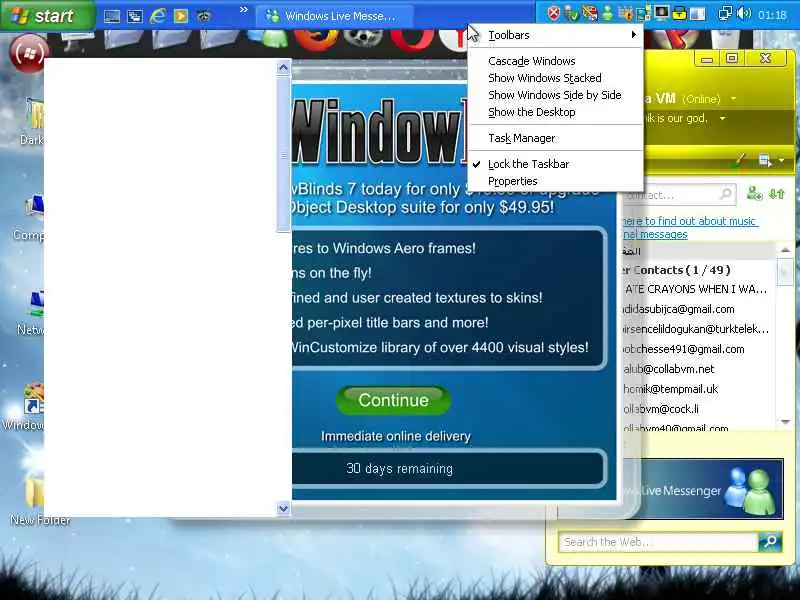Select the contact ending in @turktelek...
800x600 pixels.
696,329
